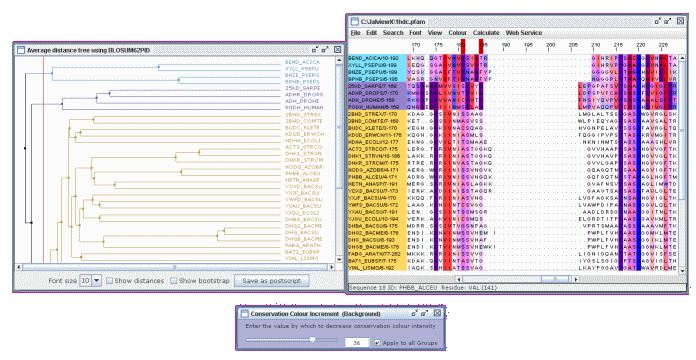Select sequence BEND_ACICA/10-192 in alignment
The image size is (696, 360).
point(377,58)
